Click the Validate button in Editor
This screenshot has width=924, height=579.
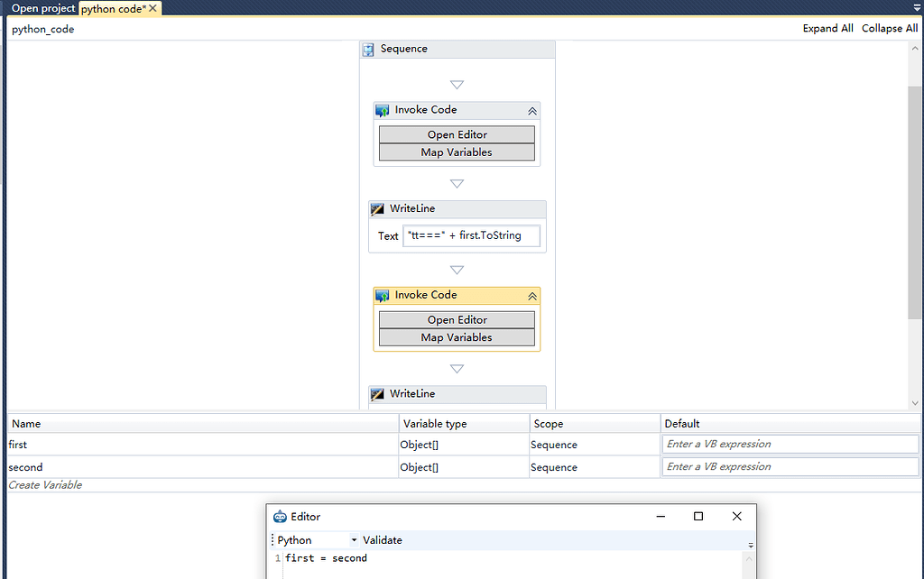pos(383,540)
